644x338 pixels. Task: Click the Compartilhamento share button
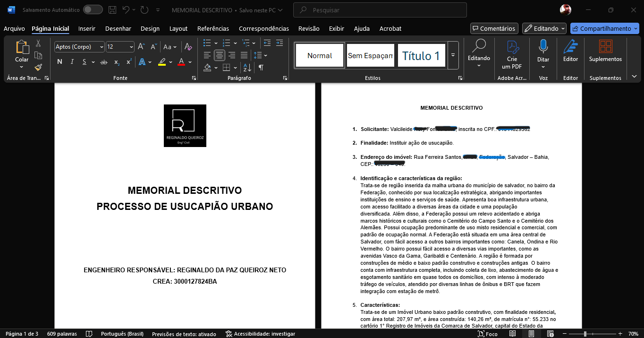[x=605, y=28]
